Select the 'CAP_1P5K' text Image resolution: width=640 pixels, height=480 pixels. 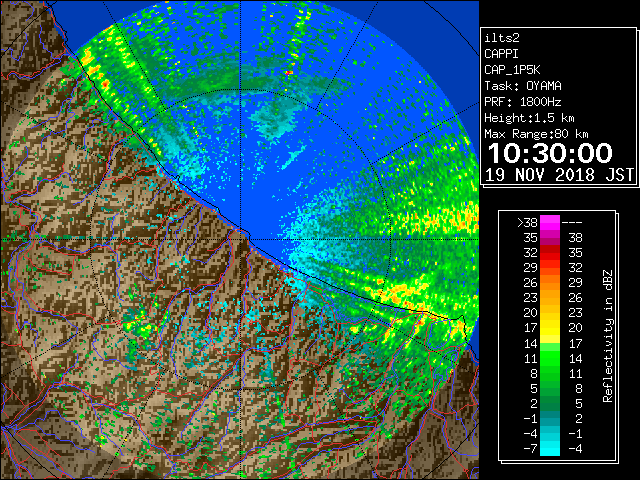[x=512, y=70]
